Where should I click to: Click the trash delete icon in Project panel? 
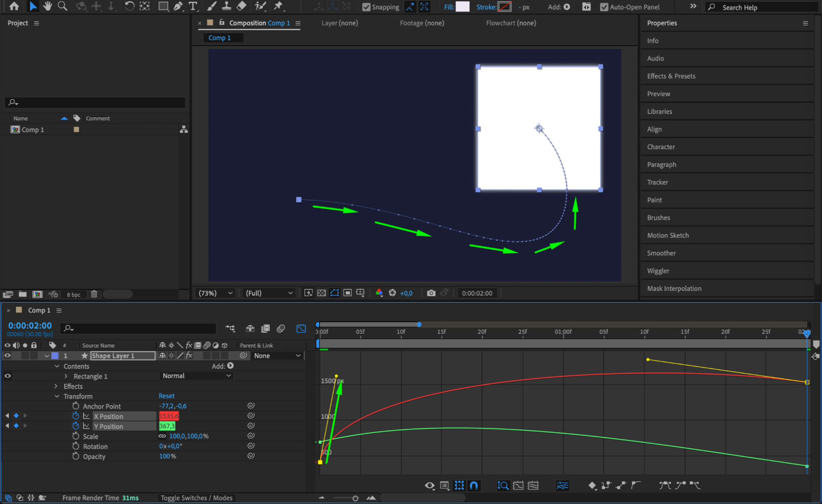click(x=94, y=294)
